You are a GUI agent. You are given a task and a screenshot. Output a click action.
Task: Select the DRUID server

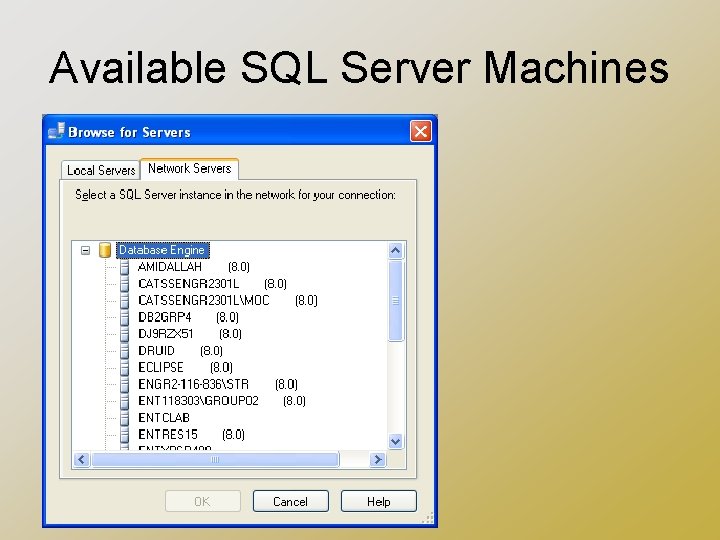tap(180, 351)
